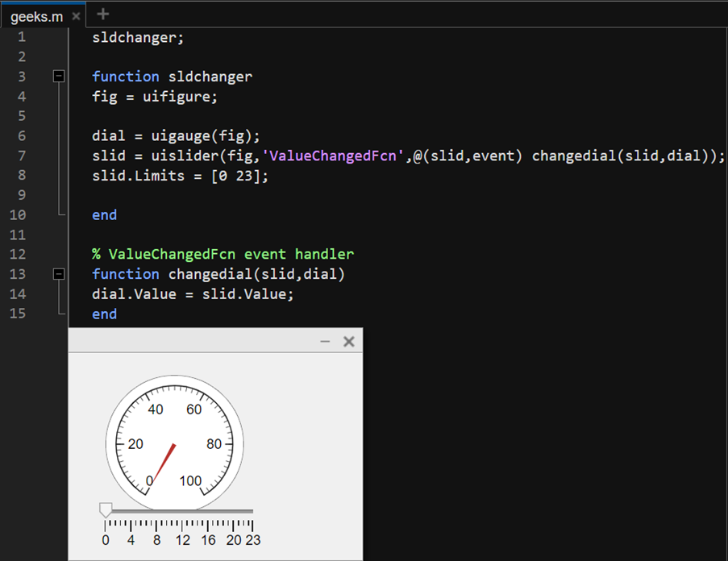Click line number 1 in gutter
The height and width of the screenshot is (561, 728).
tap(22, 36)
